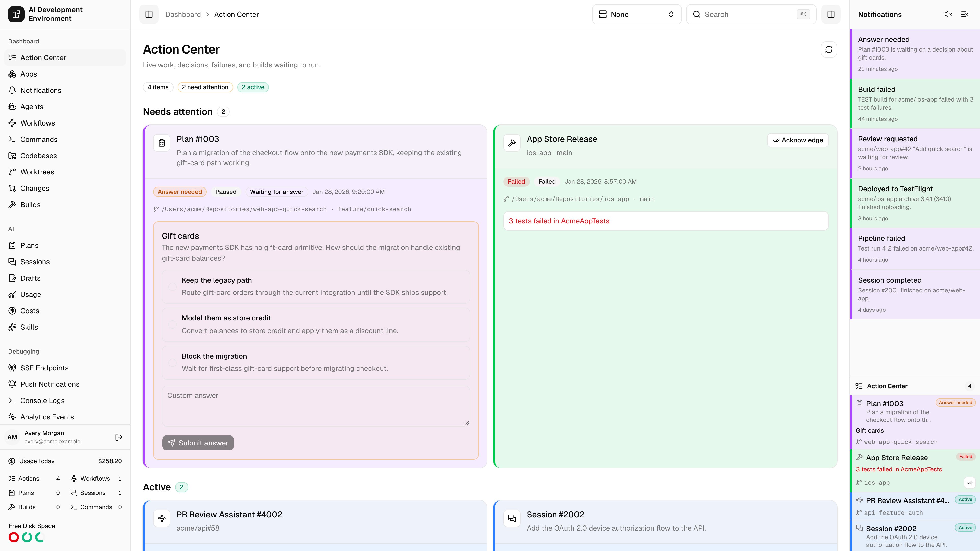
Task: Click the Plan #1003 clipboard icon
Action: tap(162, 143)
